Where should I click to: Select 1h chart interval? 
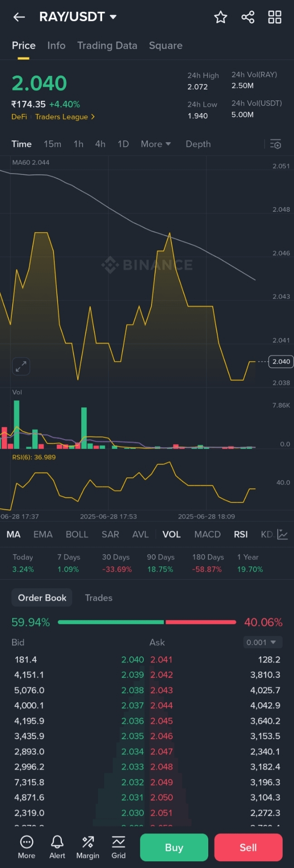coord(78,144)
